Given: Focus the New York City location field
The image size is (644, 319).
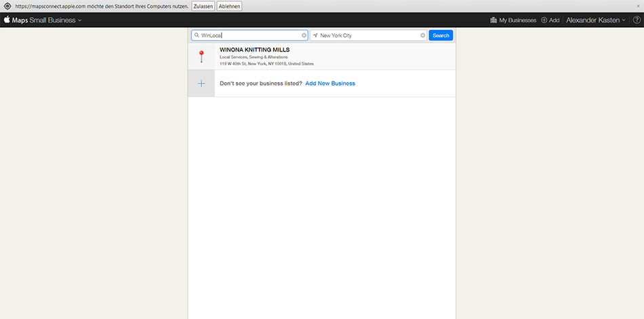Looking at the screenshot, I should 368,35.
